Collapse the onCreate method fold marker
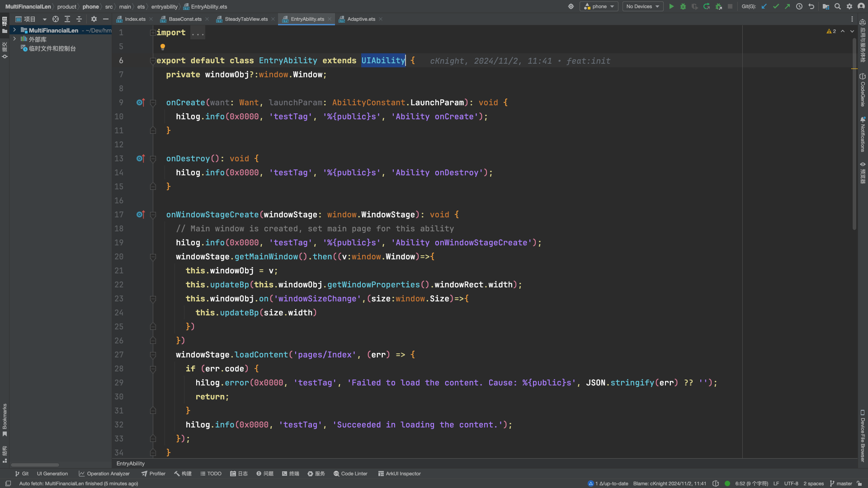This screenshot has width=868, height=488. (x=153, y=103)
